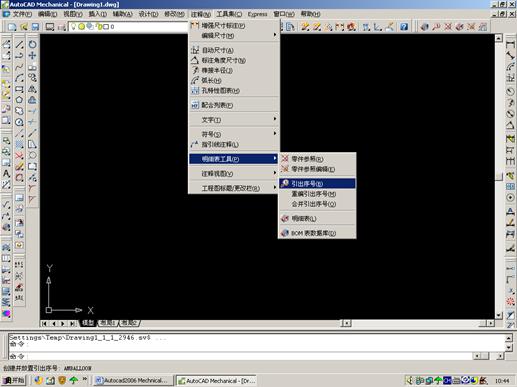
Task: Click the red X Erase tool icon
Action: (19, 155)
